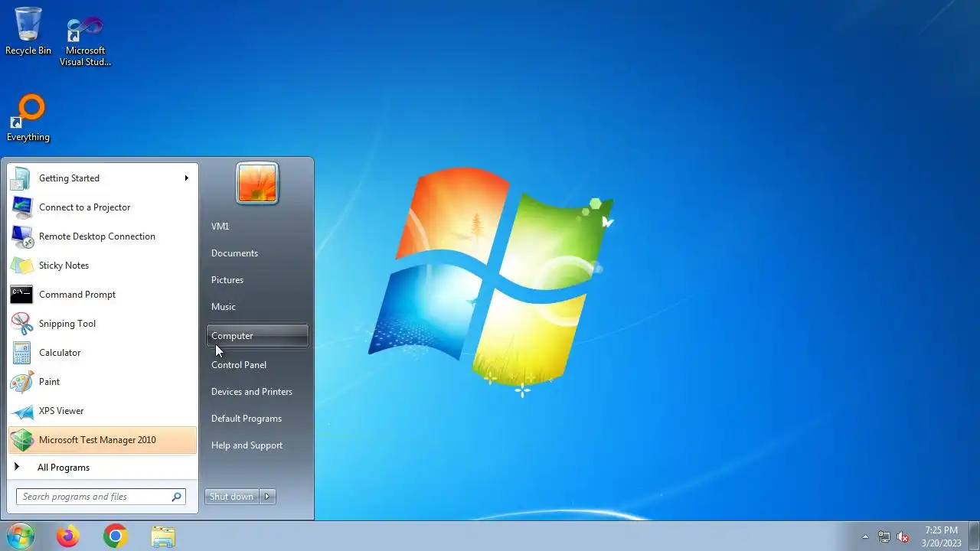Click the Shut down button
This screenshot has height=551, width=980.
(x=232, y=497)
